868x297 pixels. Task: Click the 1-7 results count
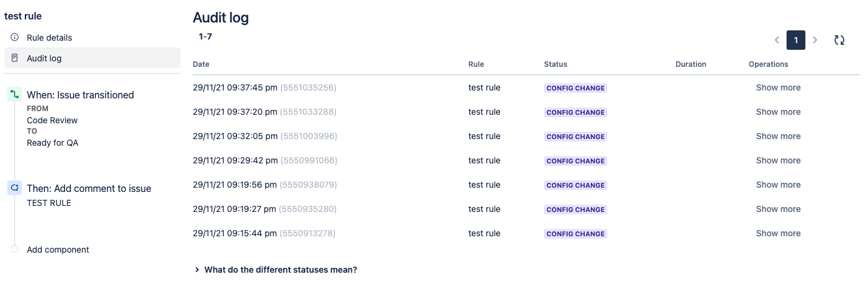click(205, 36)
